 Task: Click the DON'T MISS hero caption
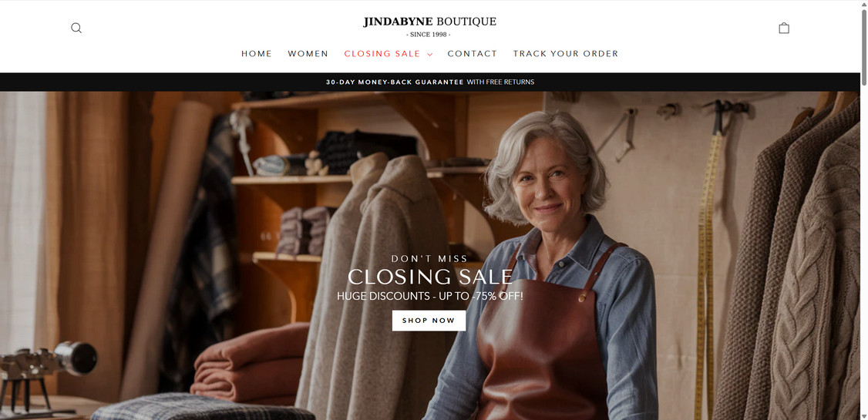(x=429, y=258)
